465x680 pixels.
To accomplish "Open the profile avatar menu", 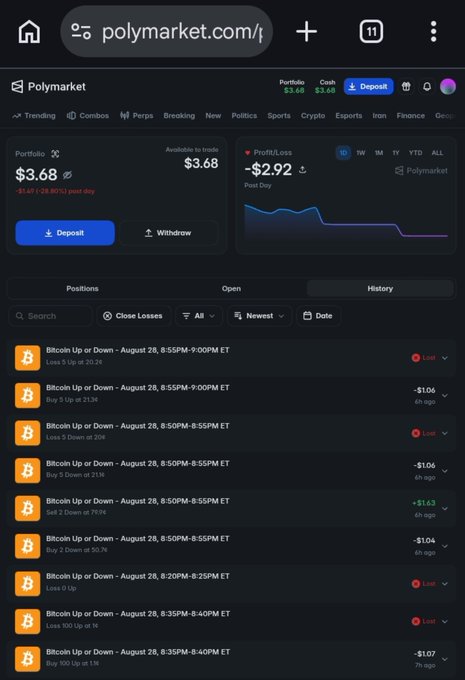I will coord(448,87).
